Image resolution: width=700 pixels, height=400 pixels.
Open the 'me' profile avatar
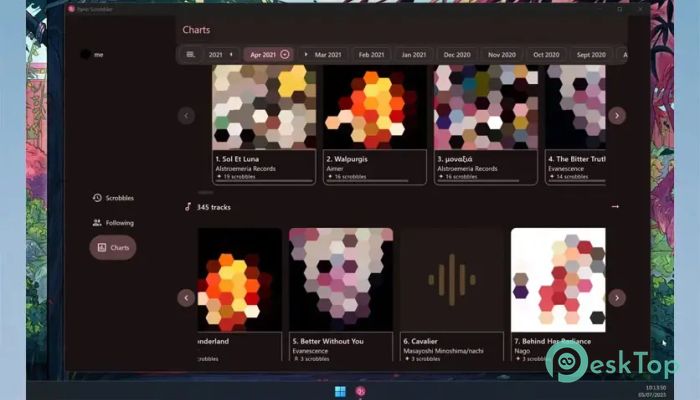pos(85,54)
